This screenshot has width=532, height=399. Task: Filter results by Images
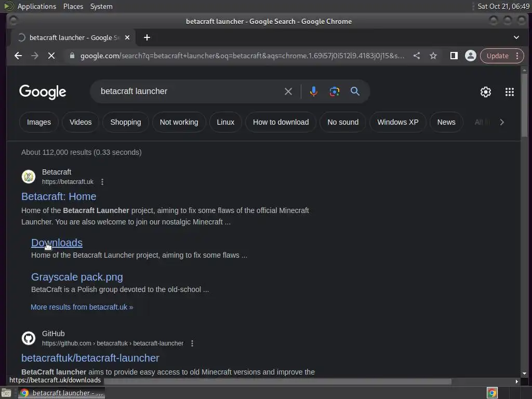[x=38, y=122]
